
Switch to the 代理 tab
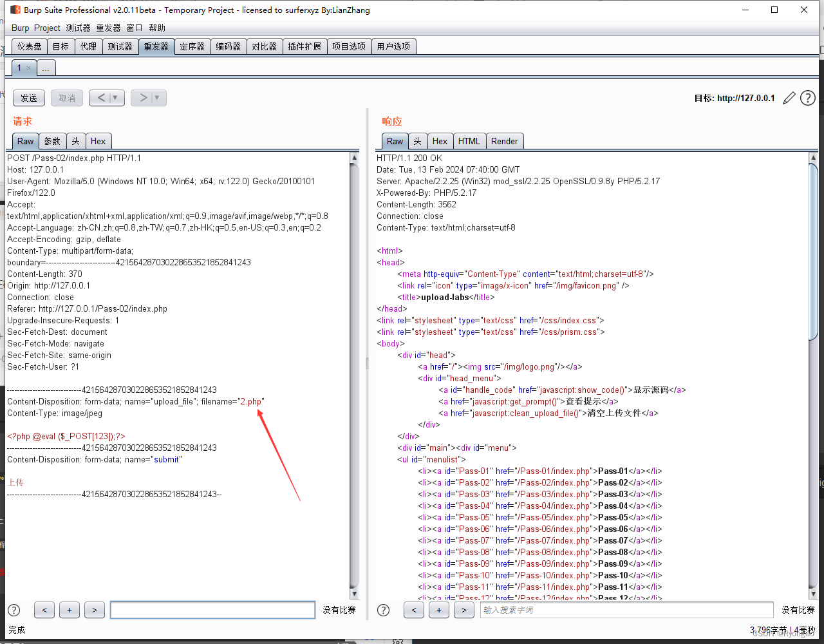click(x=88, y=46)
